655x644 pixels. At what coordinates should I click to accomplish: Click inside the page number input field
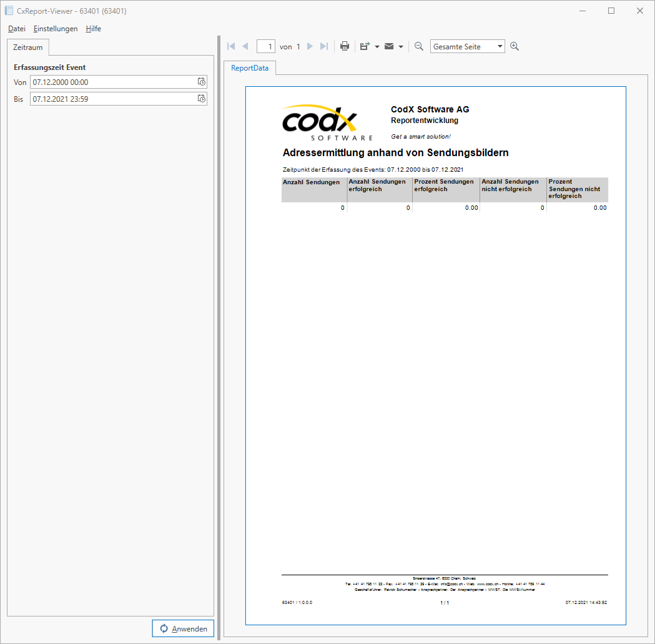[x=265, y=46]
